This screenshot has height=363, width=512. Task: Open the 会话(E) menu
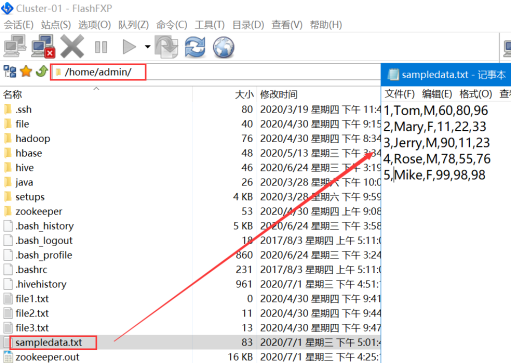pyautogui.click(x=18, y=25)
